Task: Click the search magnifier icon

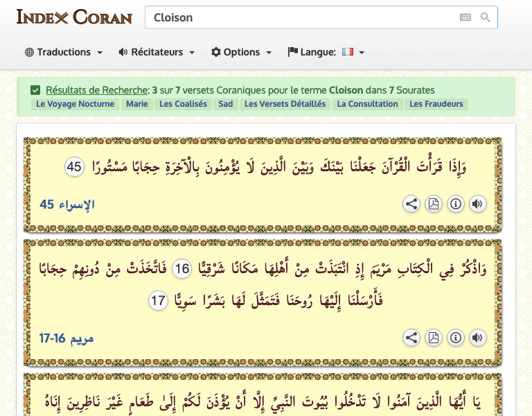Action: (486, 17)
